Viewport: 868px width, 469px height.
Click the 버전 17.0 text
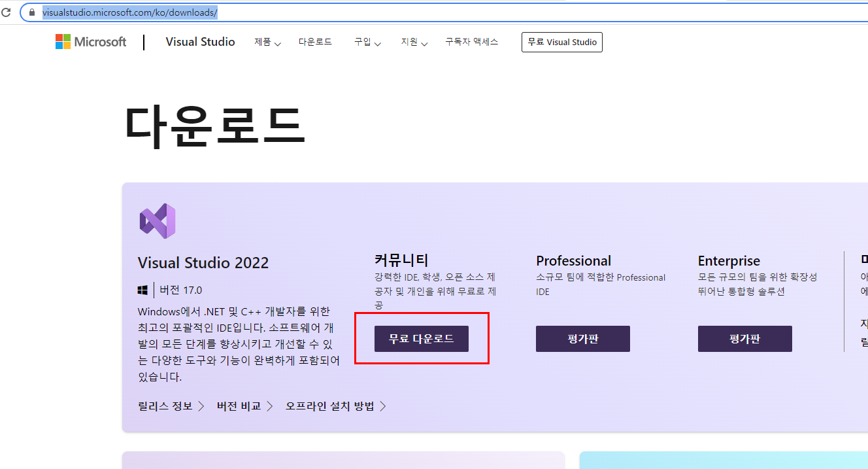[181, 290]
